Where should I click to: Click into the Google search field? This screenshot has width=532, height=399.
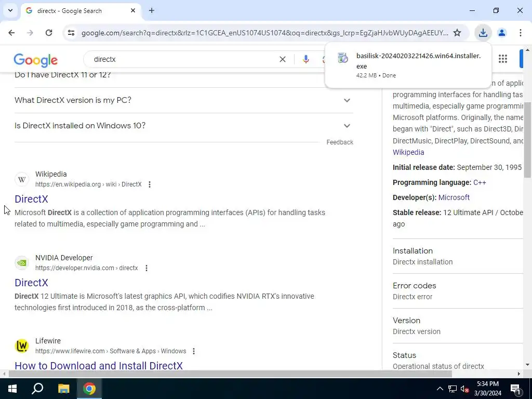pos(185,59)
